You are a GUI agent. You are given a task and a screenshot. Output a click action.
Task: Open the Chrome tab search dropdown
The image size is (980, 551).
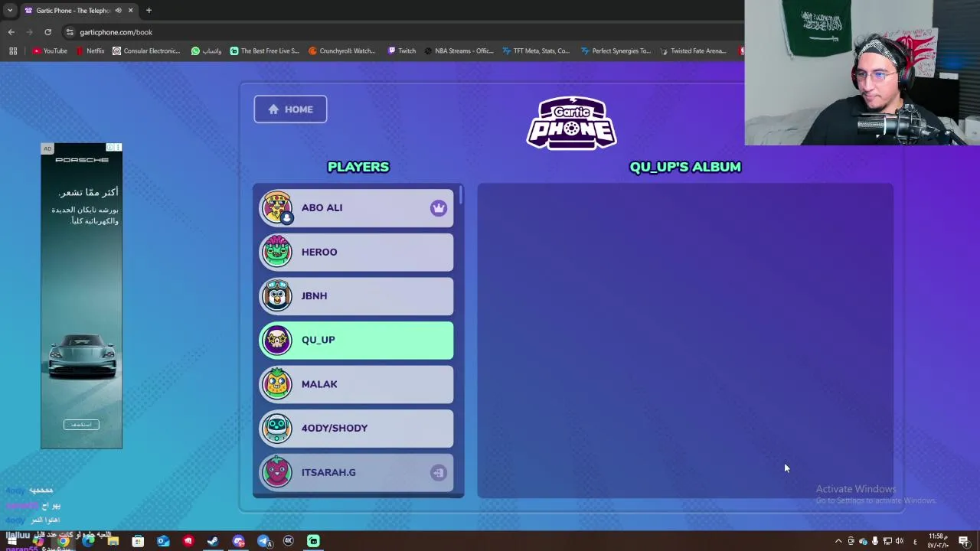[x=10, y=11]
